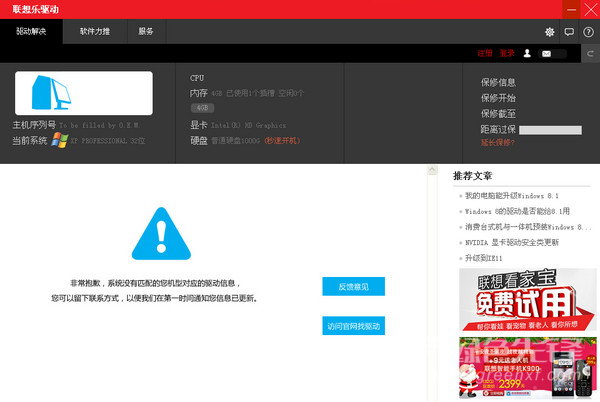The width and height of the screenshot is (600, 402).
Task: Open the 服务 tab
Action: (x=146, y=31)
